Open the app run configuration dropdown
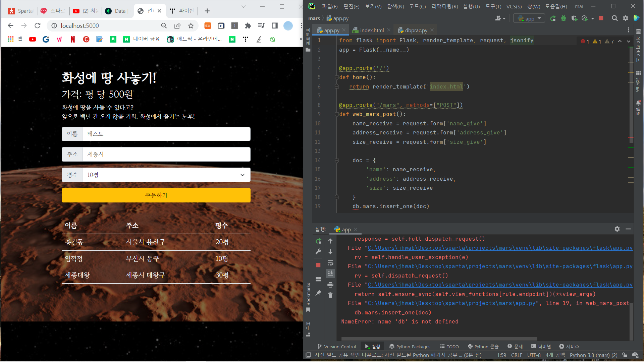The image size is (644, 362). tap(529, 18)
